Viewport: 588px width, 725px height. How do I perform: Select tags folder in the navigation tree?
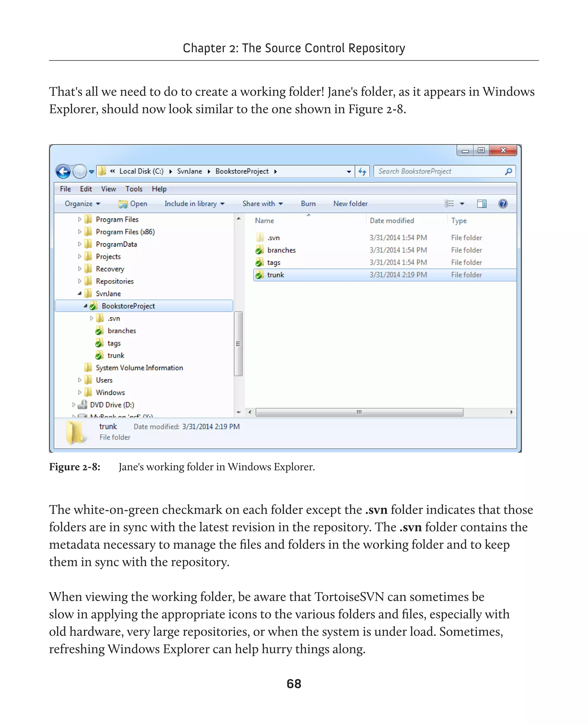click(x=114, y=343)
